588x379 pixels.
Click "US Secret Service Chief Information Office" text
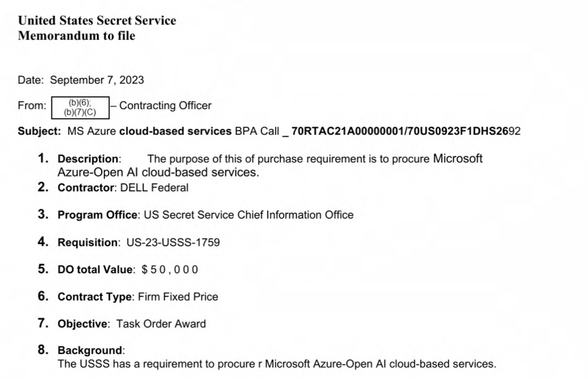(249, 215)
